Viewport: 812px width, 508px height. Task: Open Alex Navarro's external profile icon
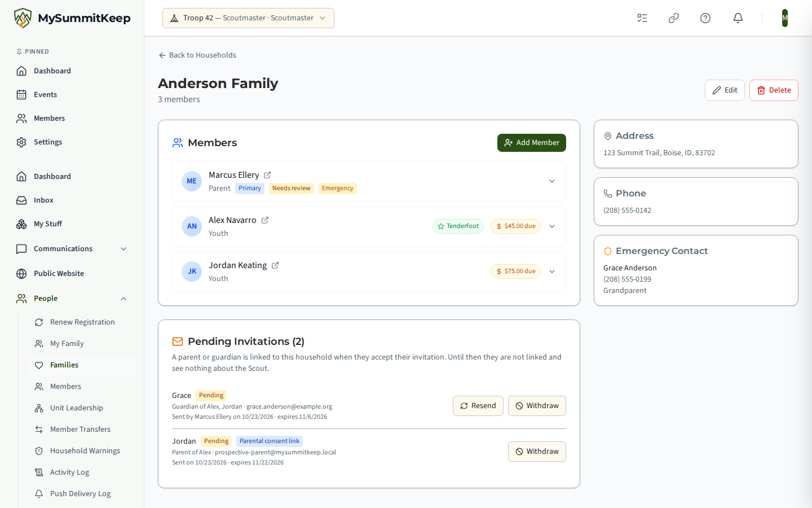[265, 220]
